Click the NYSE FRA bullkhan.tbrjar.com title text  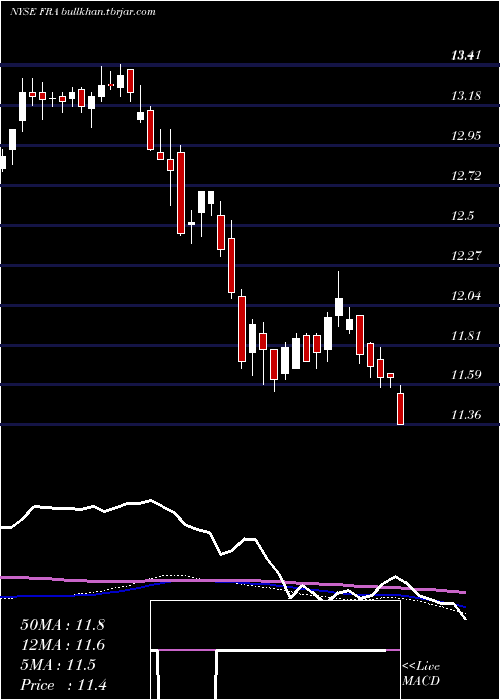83,12
